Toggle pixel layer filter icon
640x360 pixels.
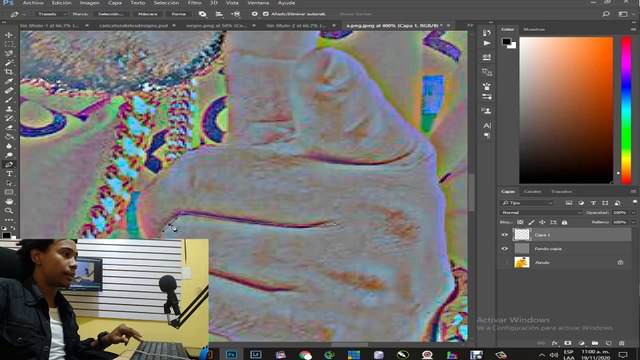(569, 203)
